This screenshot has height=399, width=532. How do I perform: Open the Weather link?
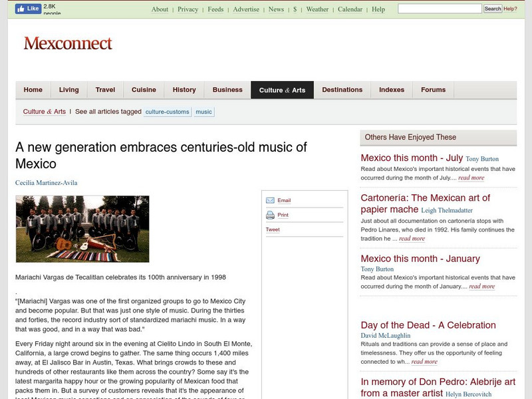coord(317,9)
